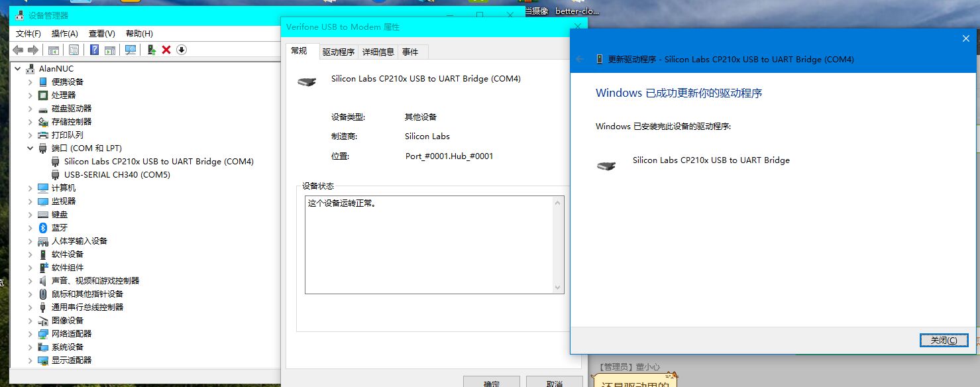Click the Port_#0001.Hub_#0001 location text

coord(449,156)
